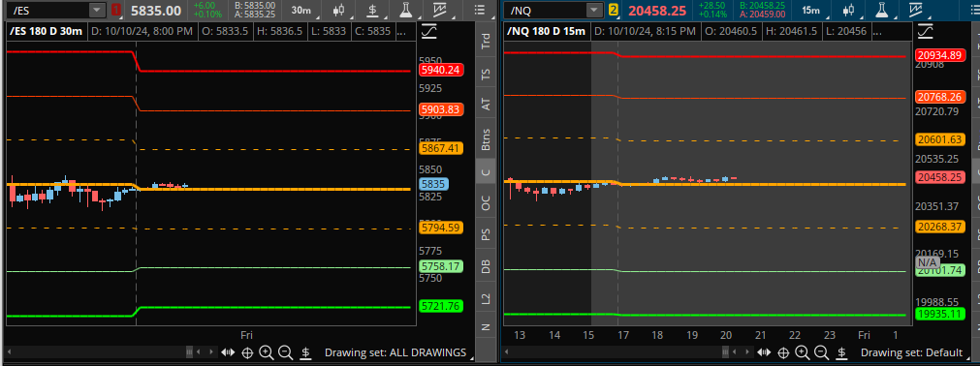This screenshot has height=366, width=980.
Task: Open the dollar-sign chart settings on the /ES toolbar
Action: pos(373,11)
